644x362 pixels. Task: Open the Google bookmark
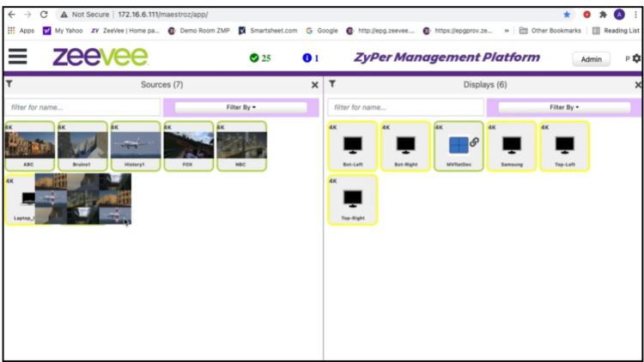322,30
